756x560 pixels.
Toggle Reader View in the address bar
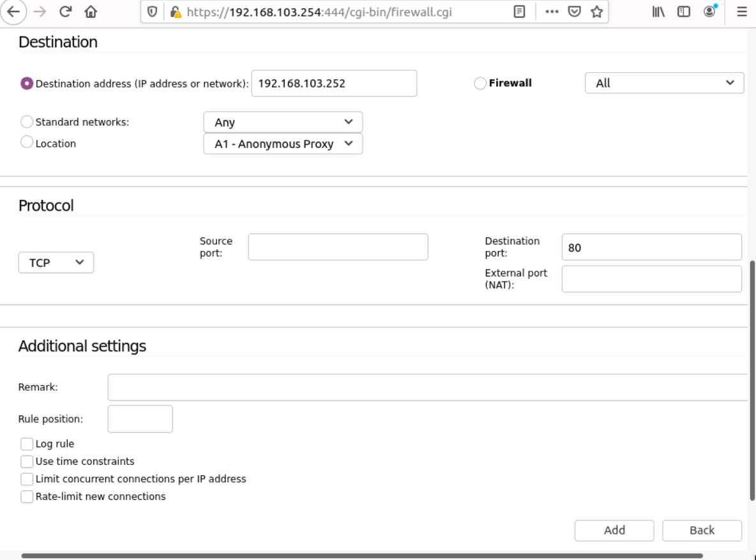click(520, 13)
